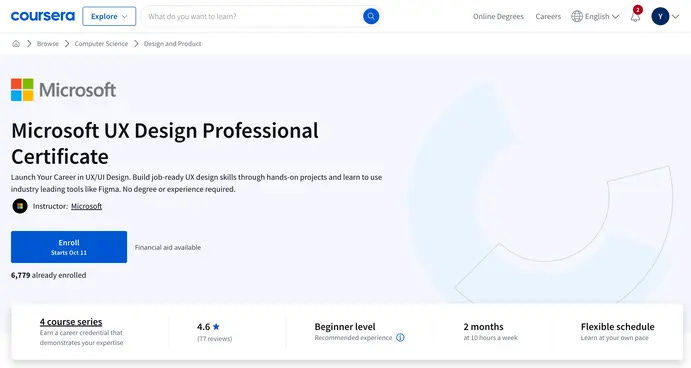The image size is (691, 368).
Task: Click the 4.6 rating star
Action: pyautogui.click(x=216, y=327)
